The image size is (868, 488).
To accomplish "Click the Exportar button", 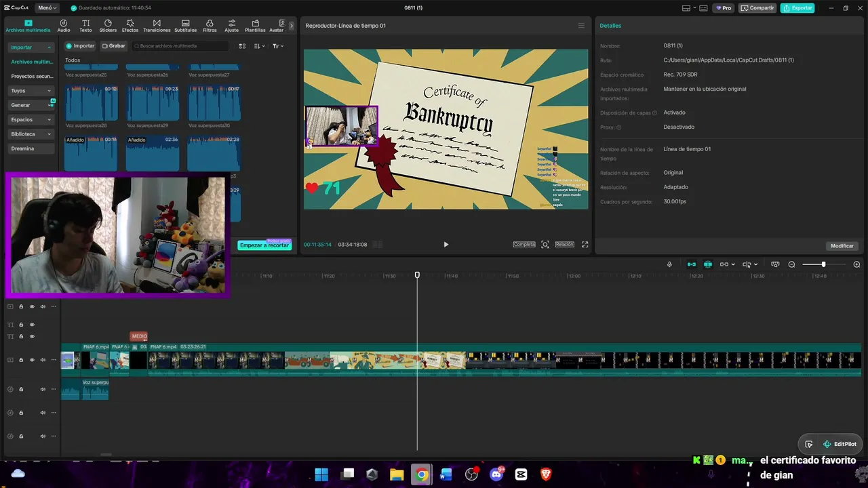I will pyautogui.click(x=797, y=8).
